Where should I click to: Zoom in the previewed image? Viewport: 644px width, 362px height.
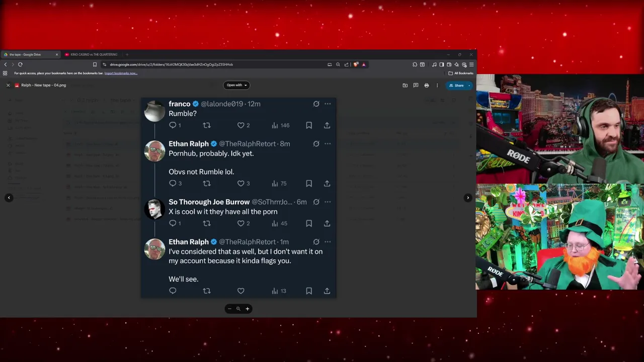(x=247, y=309)
